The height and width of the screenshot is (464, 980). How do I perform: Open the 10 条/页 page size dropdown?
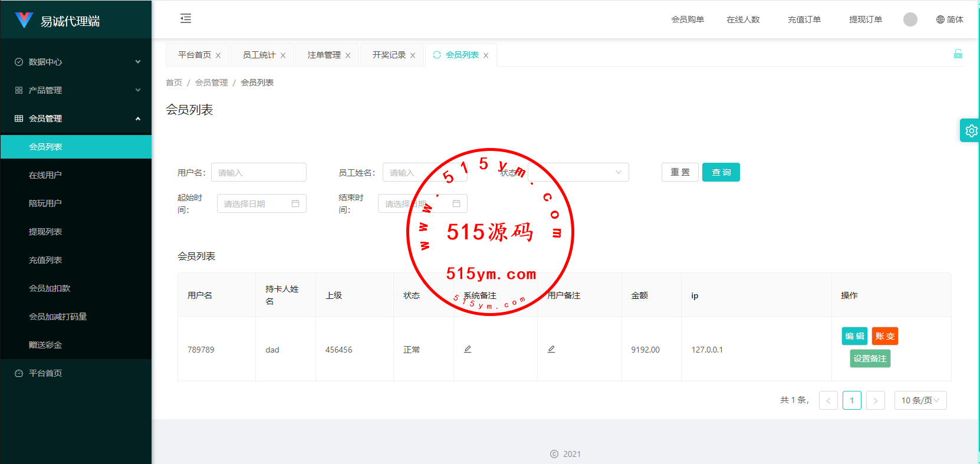tap(920, 400)
